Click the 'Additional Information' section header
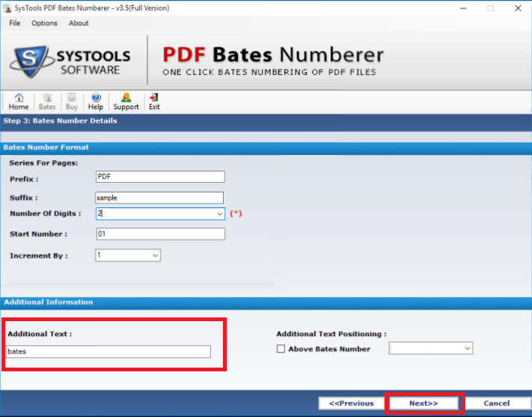The height and width of the screenshot is (417, 532). click(x=48, y=302)
